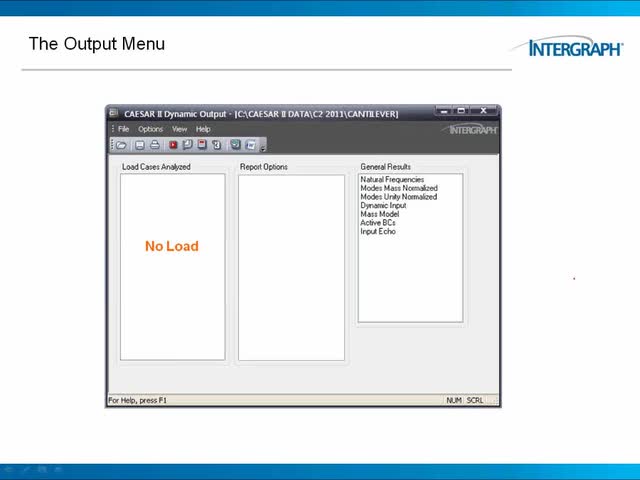
Task: Open the Options menu
Action: coord(150,129)
